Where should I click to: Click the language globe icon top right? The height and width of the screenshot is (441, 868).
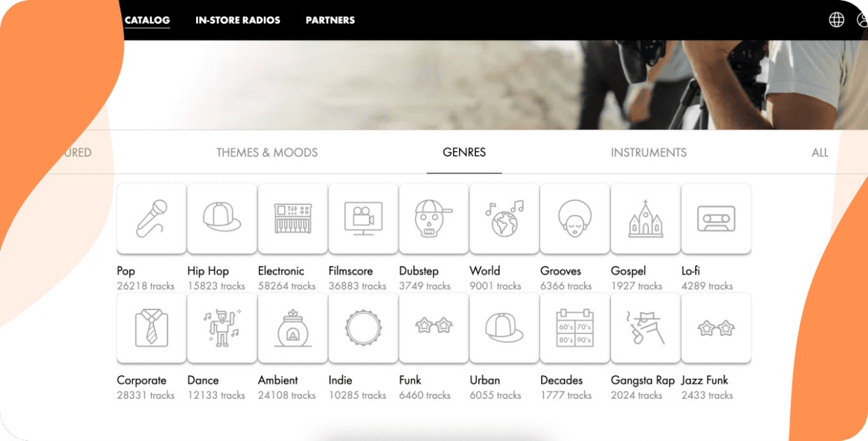coord(836,20)
